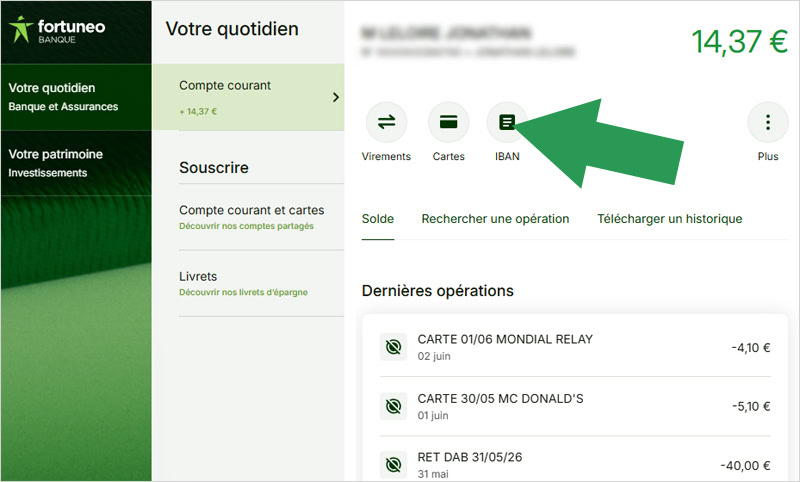Click the Dernières opérations heading
Image resolution: width=800 pixels, height=482 pixels.
tap(438, 291)
